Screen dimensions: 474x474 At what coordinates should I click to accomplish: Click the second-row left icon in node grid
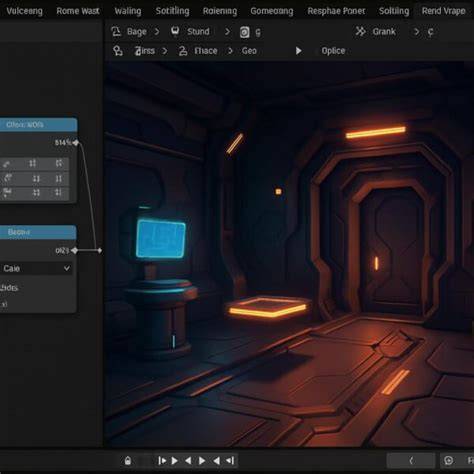coord(7,178)
